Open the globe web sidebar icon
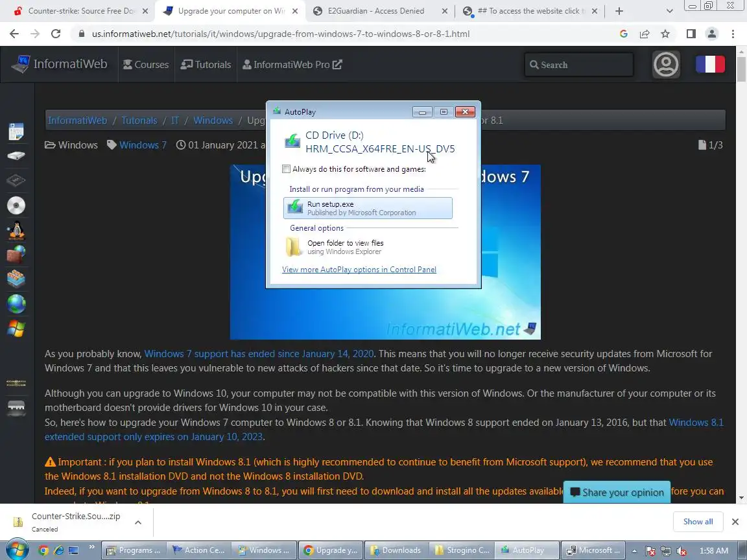This screenshot has width=747, height=560. click(16, 304)
